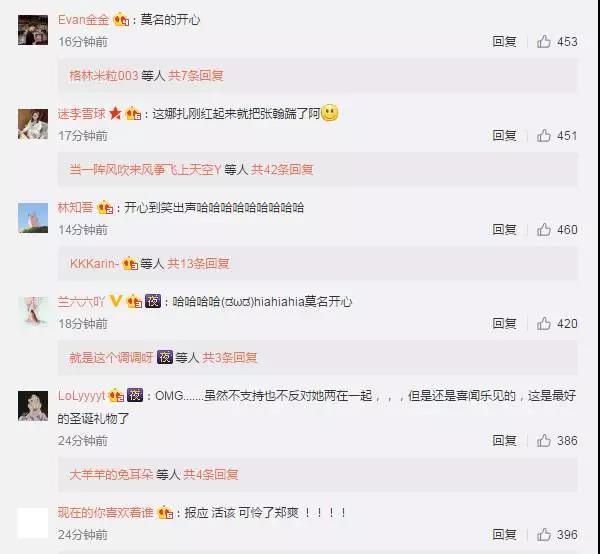The height and width of the screenshot is (554, 600).
Task: Click 回复 on 林知吾's comment
Action: coord(504,230)
